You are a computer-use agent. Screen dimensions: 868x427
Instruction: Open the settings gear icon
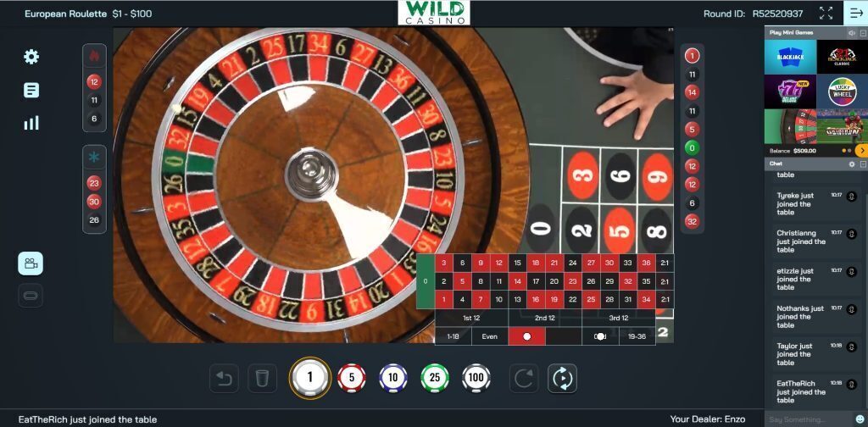(x=31, y=57)
